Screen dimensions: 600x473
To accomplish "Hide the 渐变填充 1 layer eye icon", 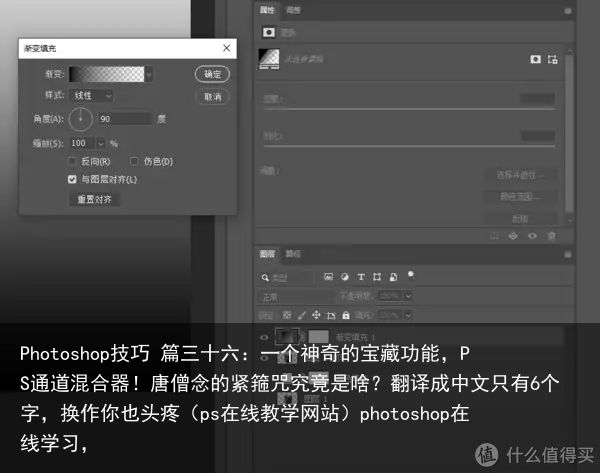I will pos(264,338).
